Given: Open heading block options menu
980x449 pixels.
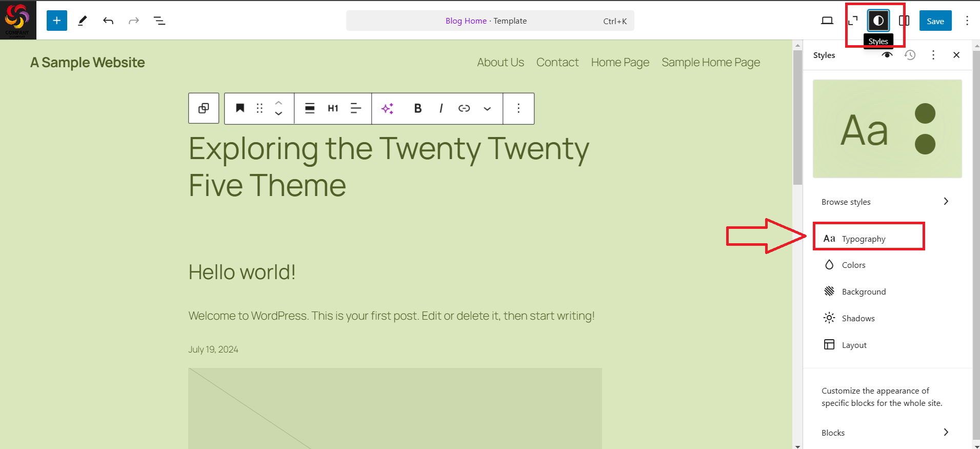Looking at the screenshot, I should (518, 108).
